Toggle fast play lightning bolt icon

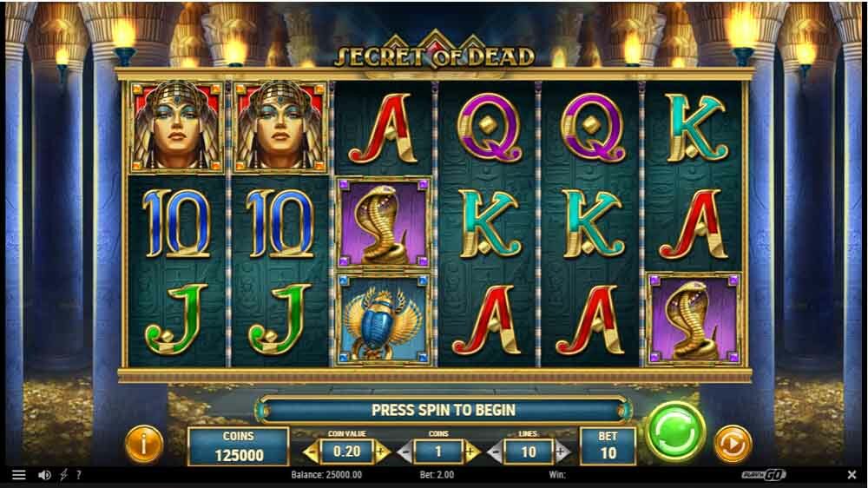(x=63, y=475)
